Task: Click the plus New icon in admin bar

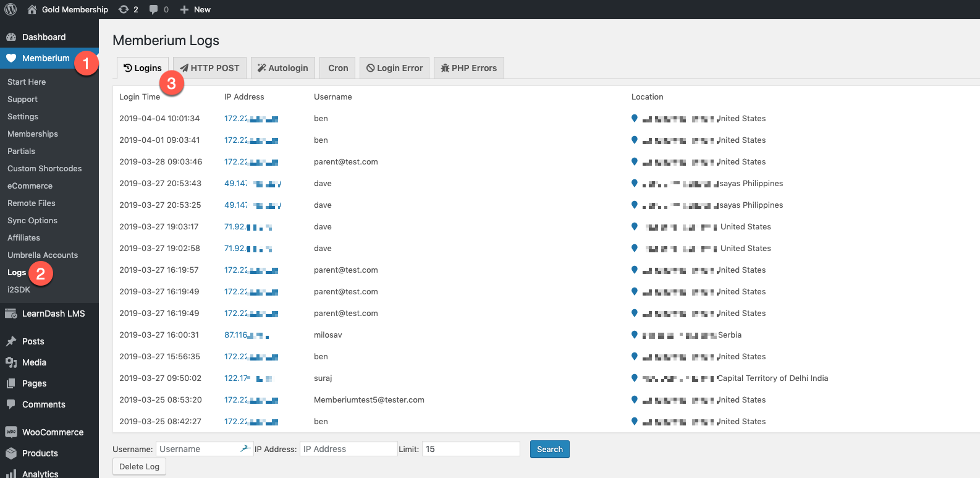Action: click(184, 9)
